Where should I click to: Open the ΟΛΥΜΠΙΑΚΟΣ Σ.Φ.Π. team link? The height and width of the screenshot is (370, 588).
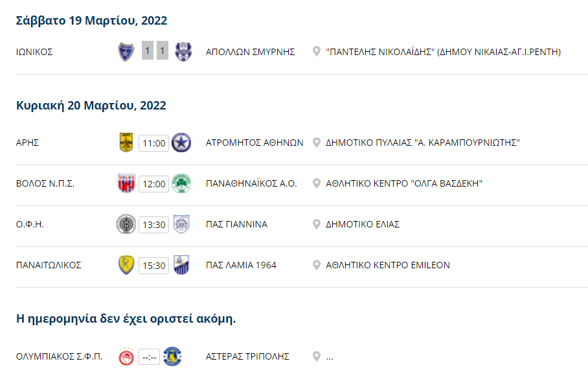click(59, 356)
